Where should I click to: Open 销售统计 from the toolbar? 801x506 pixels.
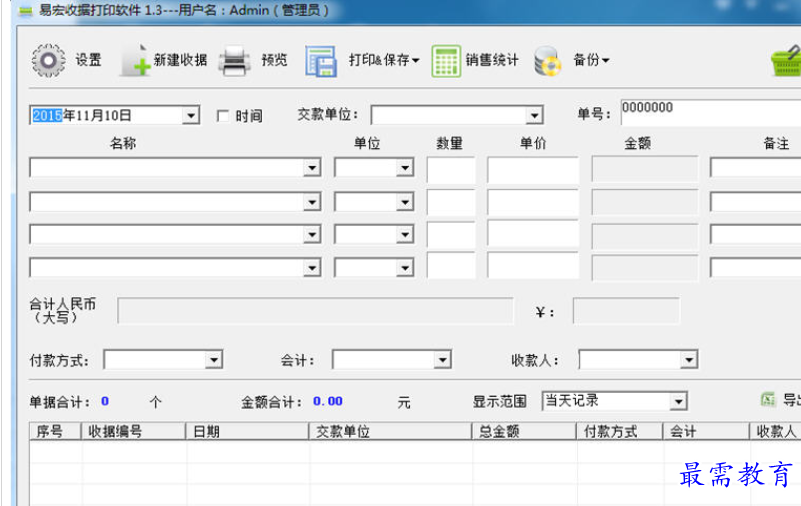pyautogui.click(x=491, y=60)
